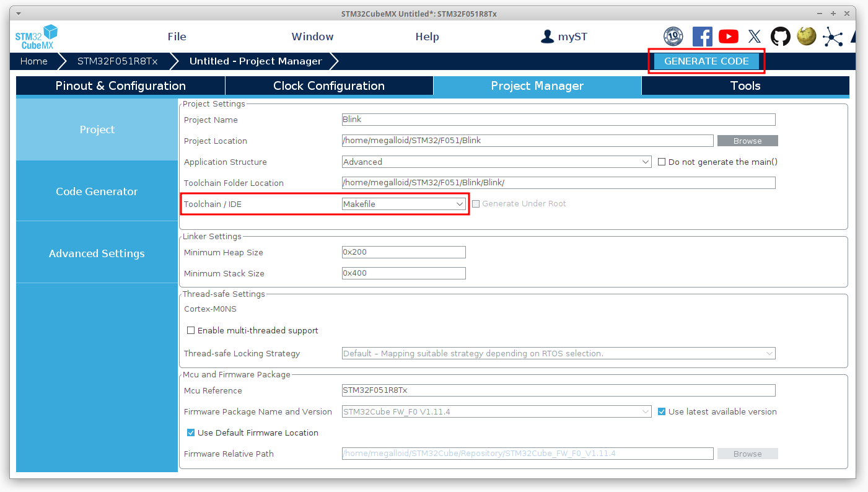
Task: Select the Project Manager tab
Action: pyautogui.click(x=537, y=86)
